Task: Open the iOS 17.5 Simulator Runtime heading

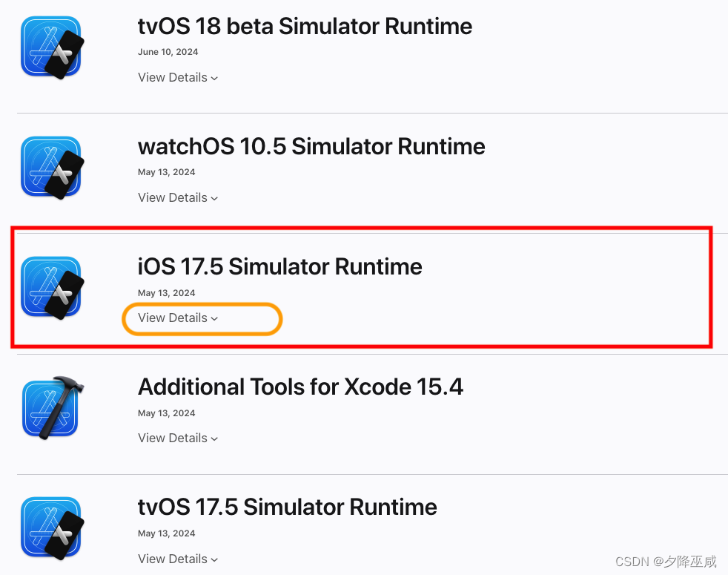Action: click(x=280, y=266)
